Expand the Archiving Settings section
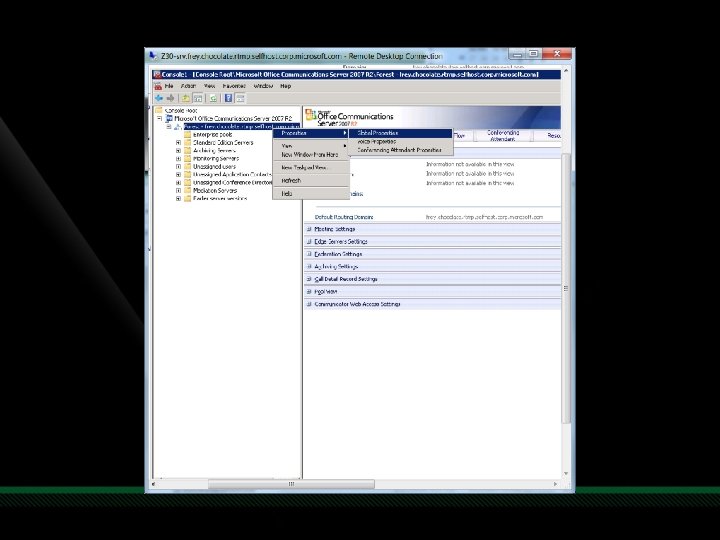Screen dimensions: 720x540 tap(309, 266)
